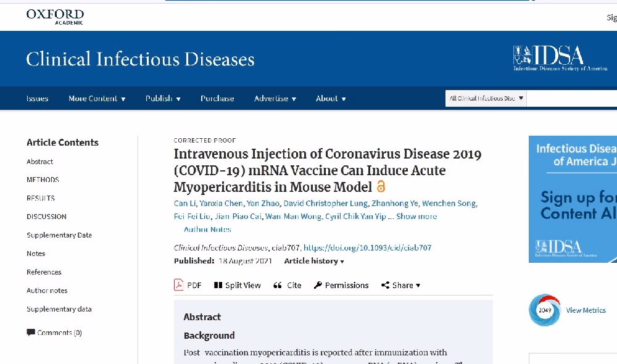Click the search text input field
Image resolution: width=617 pixels, height=364 pixels.
coord(572,98)
